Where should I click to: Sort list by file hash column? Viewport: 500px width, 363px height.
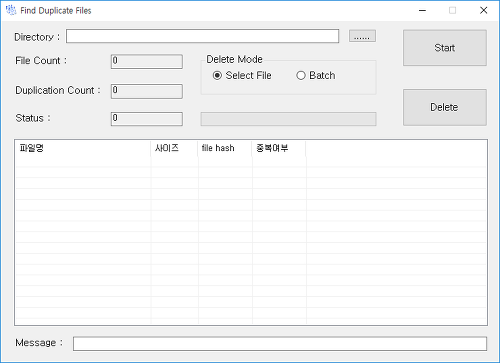click(225, 148)
